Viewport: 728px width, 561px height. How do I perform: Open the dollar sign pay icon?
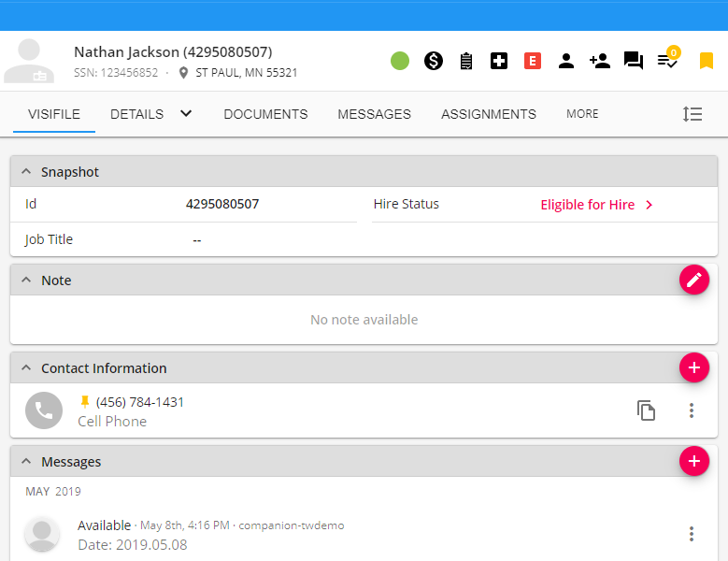click(434, 61)
